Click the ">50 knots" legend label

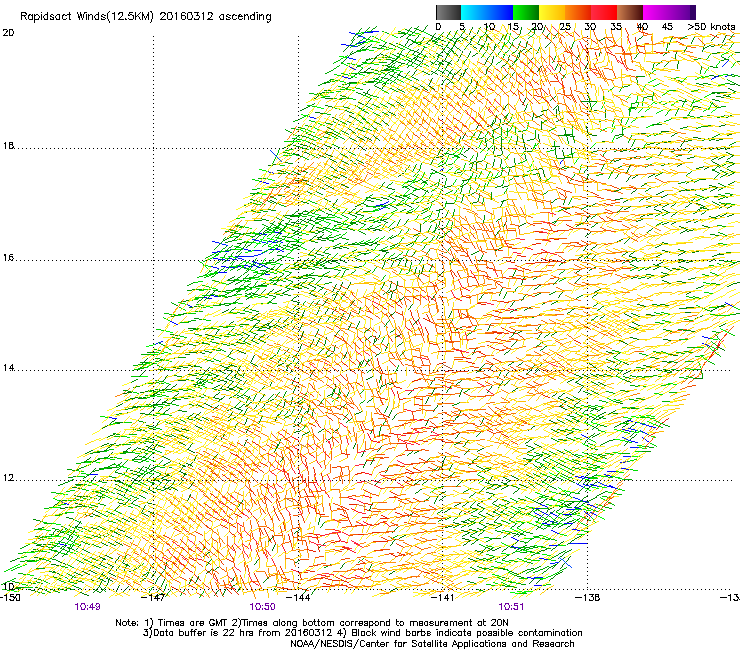pyautogui.click(x=711, y=26)
